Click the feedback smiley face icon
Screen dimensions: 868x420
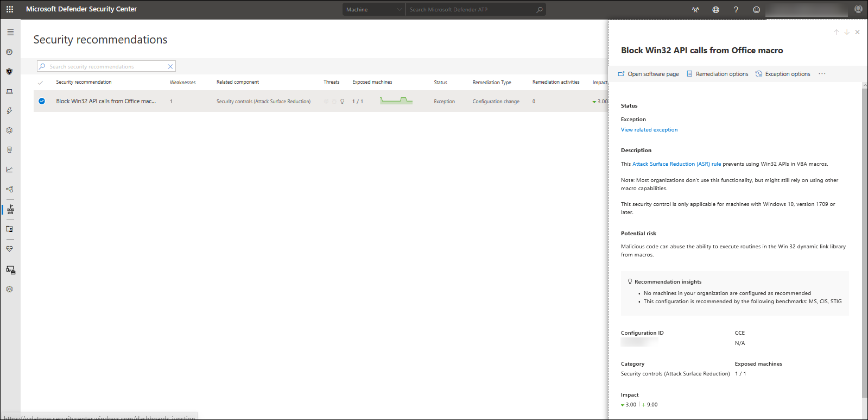click(x=756, y=10)
